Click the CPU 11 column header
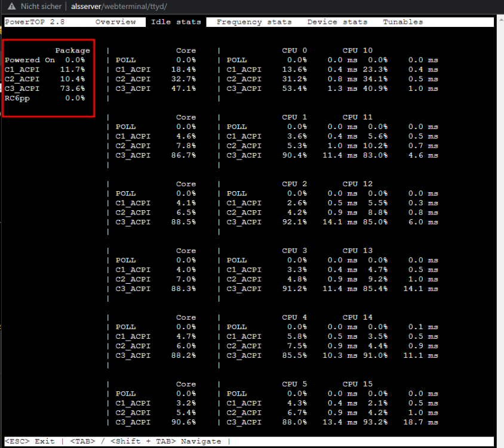Image resolution: width=504 pixels, height=448 pixels. [x=358, y=117]
